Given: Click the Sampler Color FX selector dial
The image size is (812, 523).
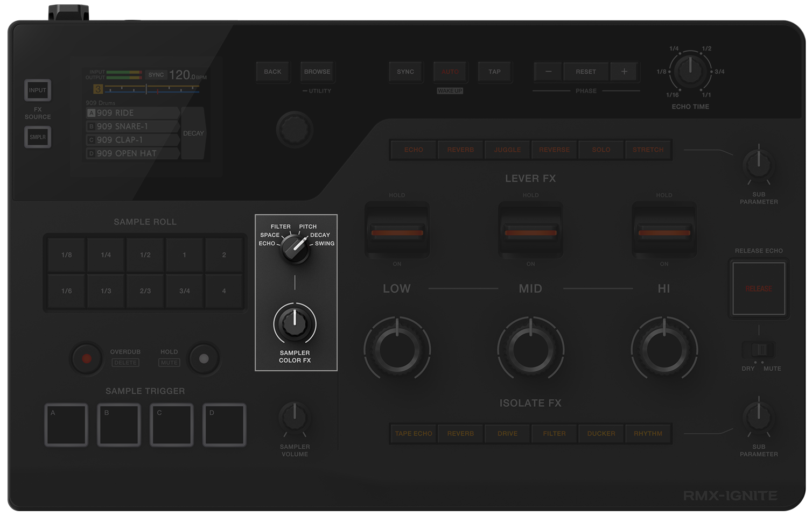Looking at the screenshot, I should [x=295, y=248].
